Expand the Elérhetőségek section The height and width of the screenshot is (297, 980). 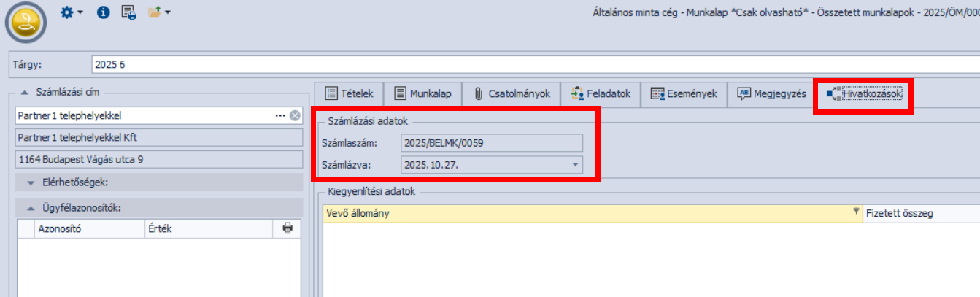tap(31, 182)
